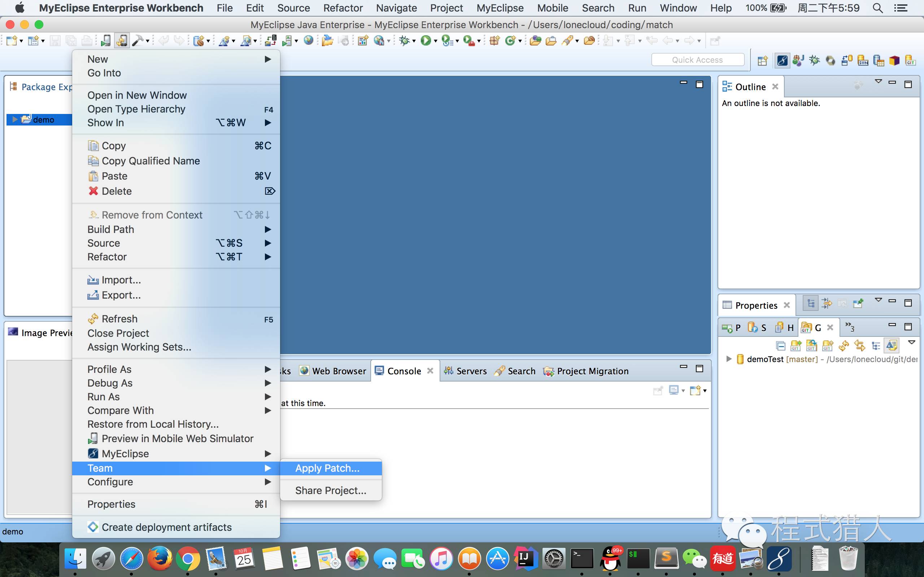The height and width of the screenshot is (577, 924).
Task: Toggle Link with Editor in Git view
Action: tap(859, 346)
